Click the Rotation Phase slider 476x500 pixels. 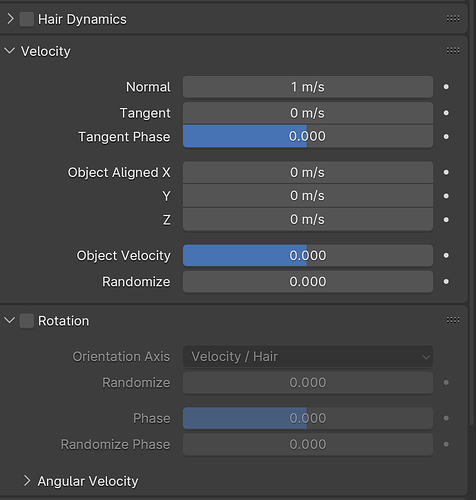(x=308, y=418)
